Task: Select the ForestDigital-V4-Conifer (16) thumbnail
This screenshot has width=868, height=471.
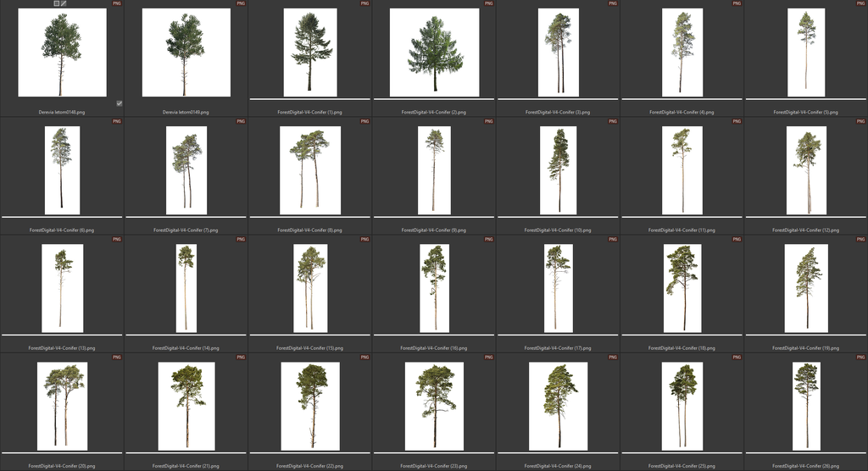Action: pos(434,288)
